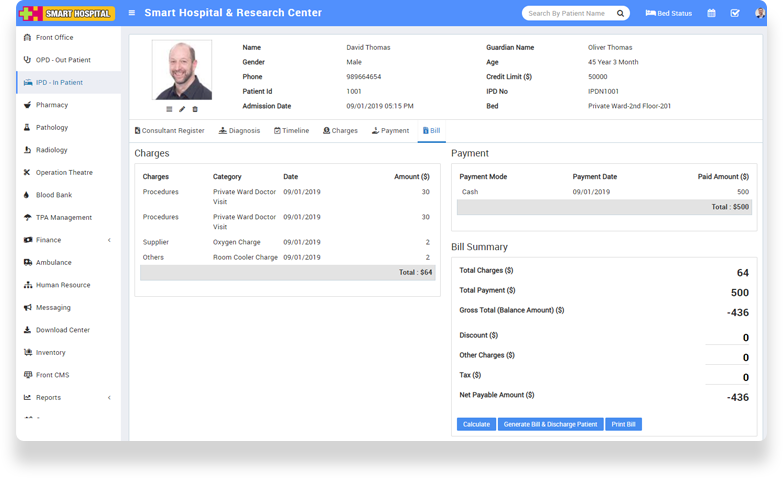Viewport: 783px width, 478px height.
Task: Click the edit pencil icon under patient photo
Action: pos(182,109)
